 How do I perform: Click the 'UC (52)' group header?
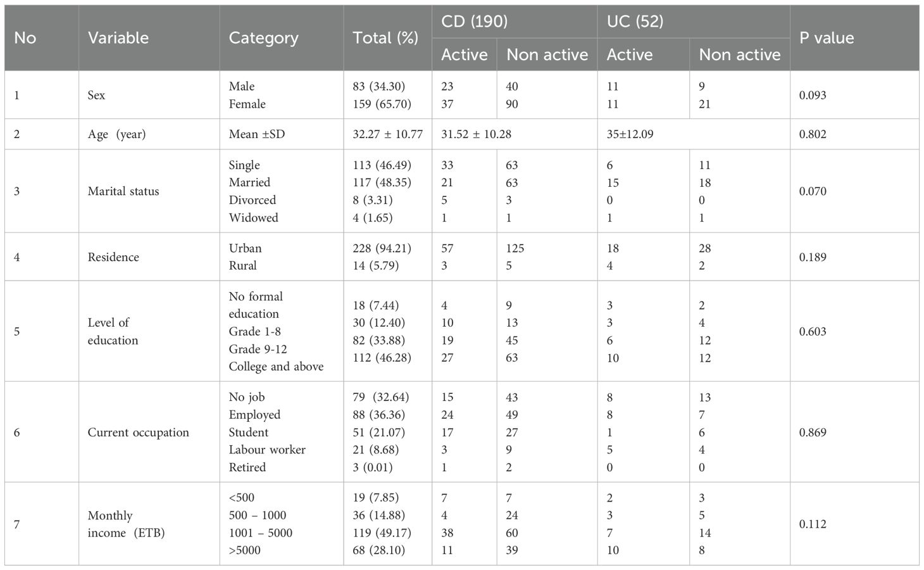click(635, 22)
